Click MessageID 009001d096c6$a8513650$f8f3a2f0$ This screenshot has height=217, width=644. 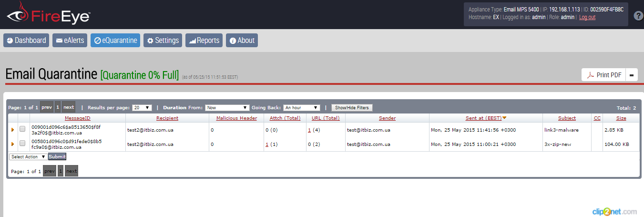(66, 130)
